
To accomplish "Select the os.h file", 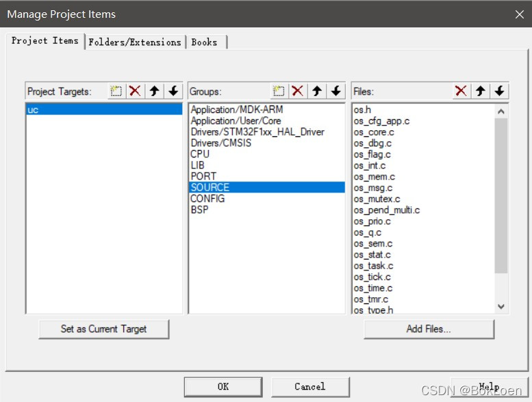I will click(423, 110).
